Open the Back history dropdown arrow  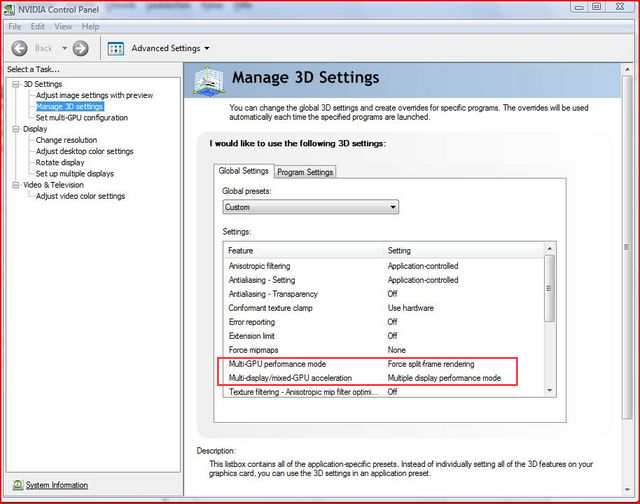(64, 48)
